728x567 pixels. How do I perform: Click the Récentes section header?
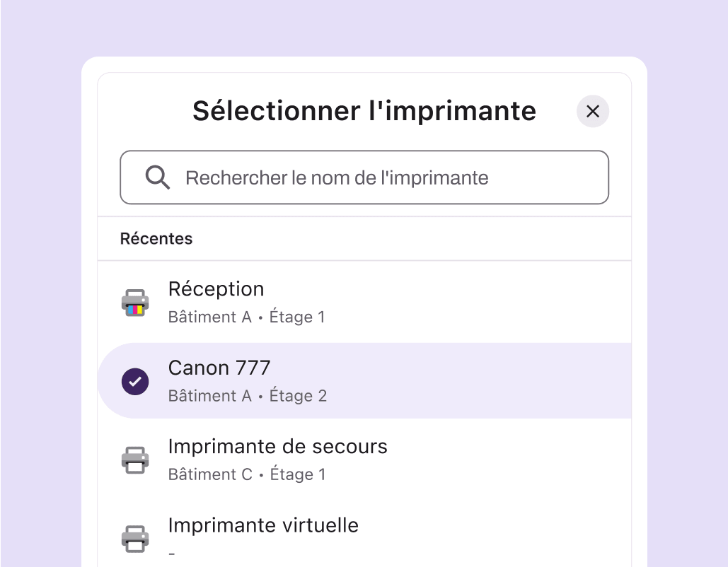tap(156, 239)
